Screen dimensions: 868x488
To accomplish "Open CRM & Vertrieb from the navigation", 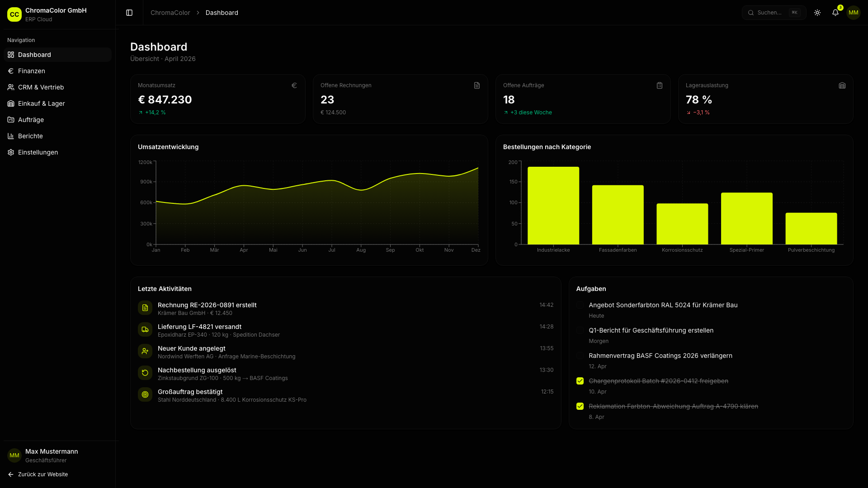I will click(x=41, y=87).
